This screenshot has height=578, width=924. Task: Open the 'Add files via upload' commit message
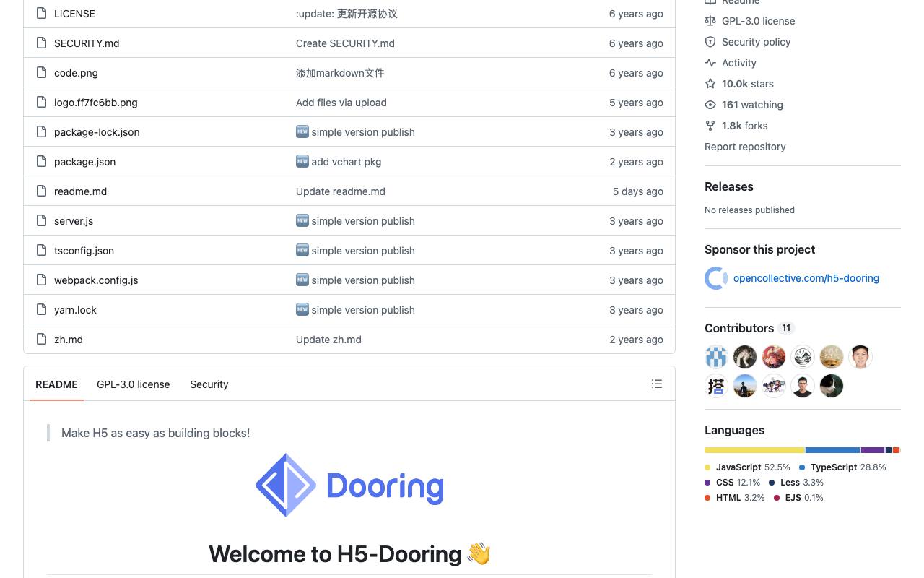341,103
